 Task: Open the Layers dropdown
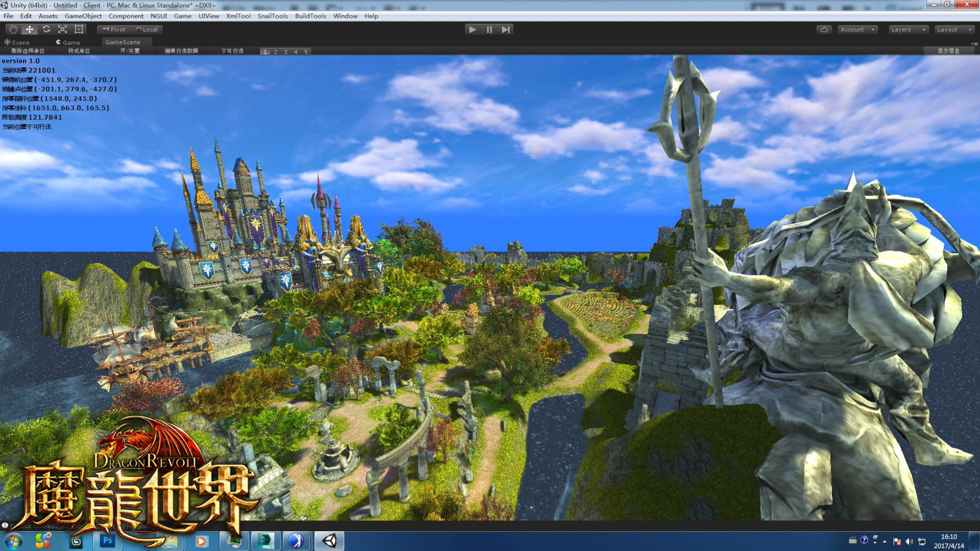[x=908, y=30]
